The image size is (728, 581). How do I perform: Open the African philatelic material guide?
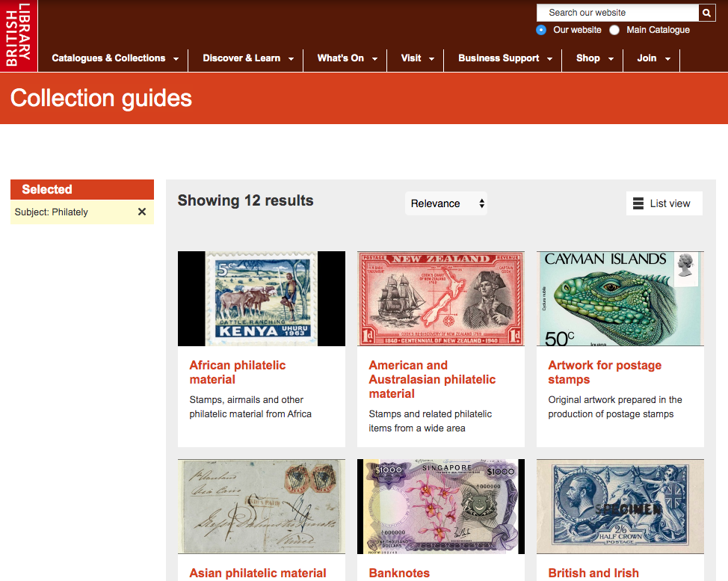coord(237,372)
